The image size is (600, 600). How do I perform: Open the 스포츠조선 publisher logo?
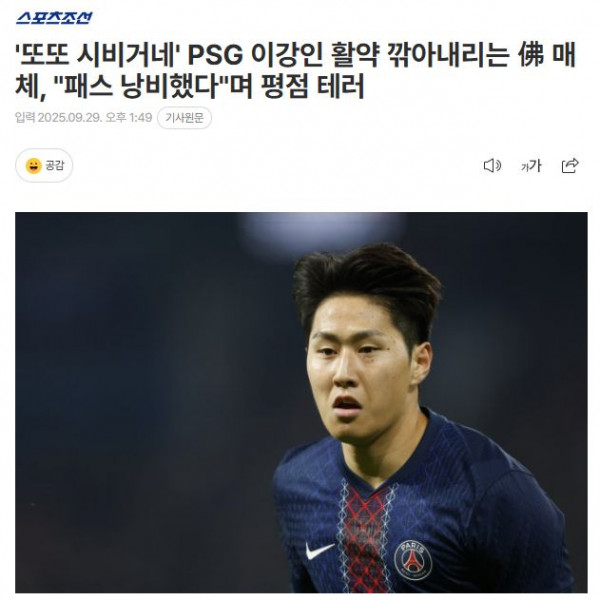(54, 18)
